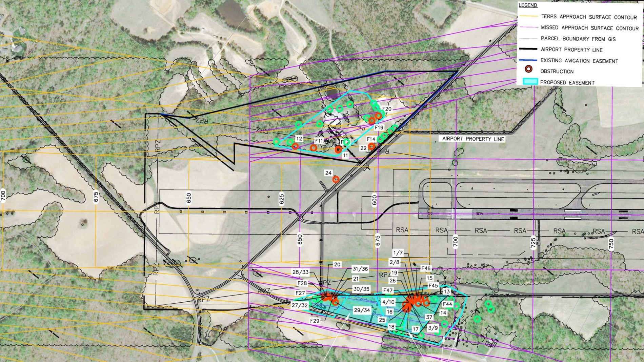The height and width of the screenshot is (362, 644).
Task: Select Missed Approach Surface Contour legend entry
Action: [589, 28]
